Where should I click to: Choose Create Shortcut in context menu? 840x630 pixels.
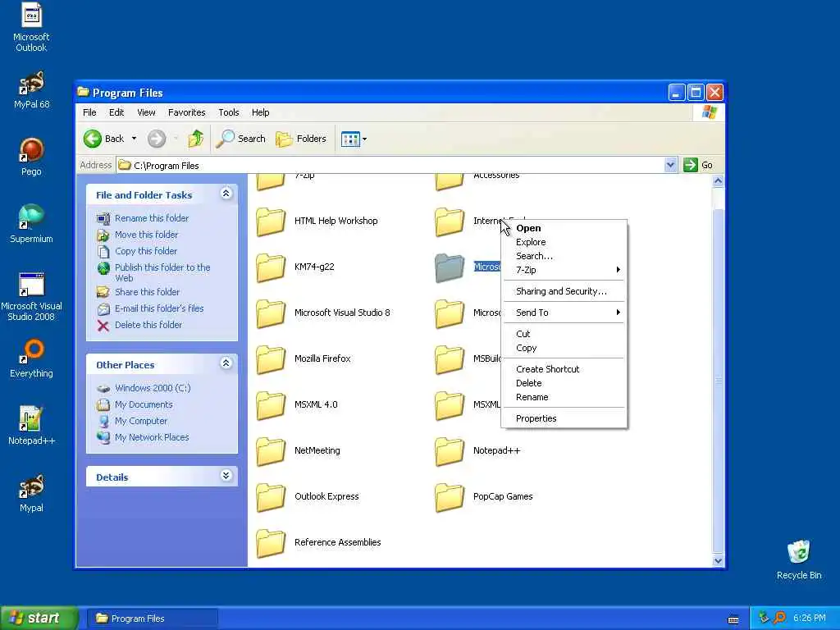pos(564,369)
